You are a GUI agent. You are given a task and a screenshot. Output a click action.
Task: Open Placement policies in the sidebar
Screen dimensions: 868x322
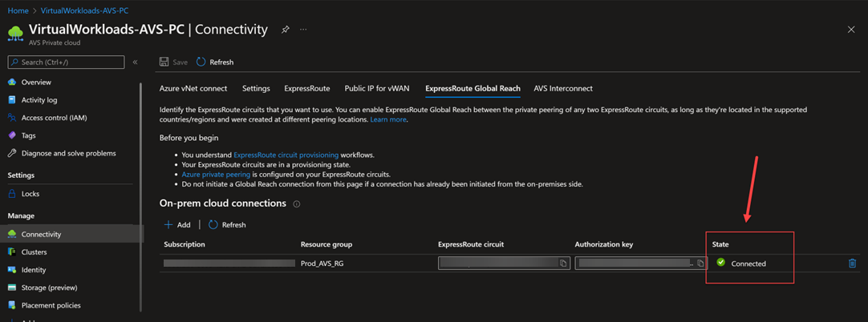coord(51,305)
